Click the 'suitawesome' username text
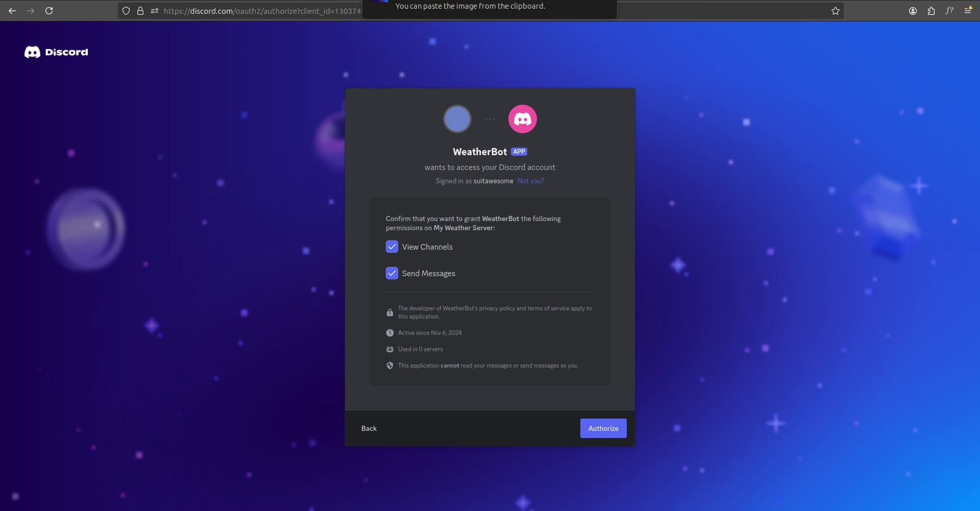Viewport: 980px width, 511px height. pos(494,181)
